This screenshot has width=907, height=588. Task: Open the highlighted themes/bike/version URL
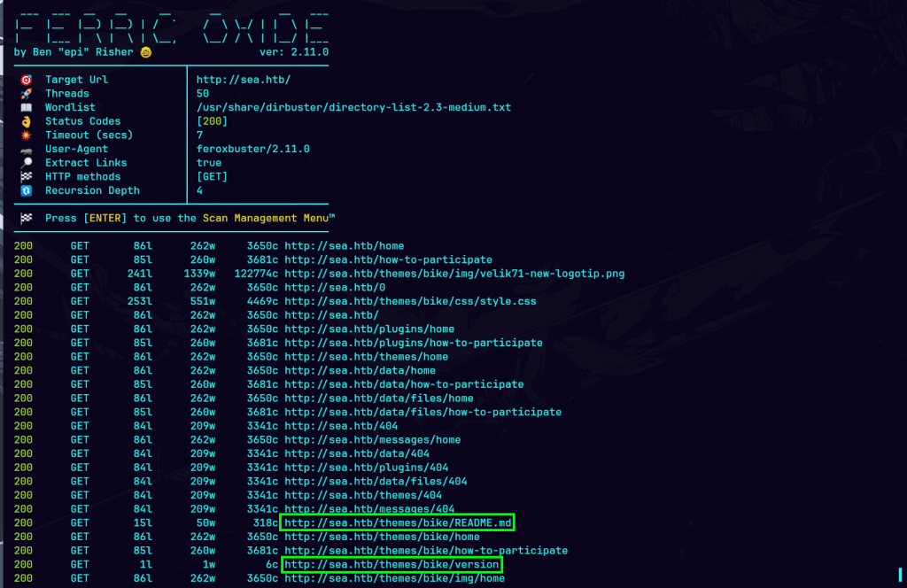click(x=391, y=564)
